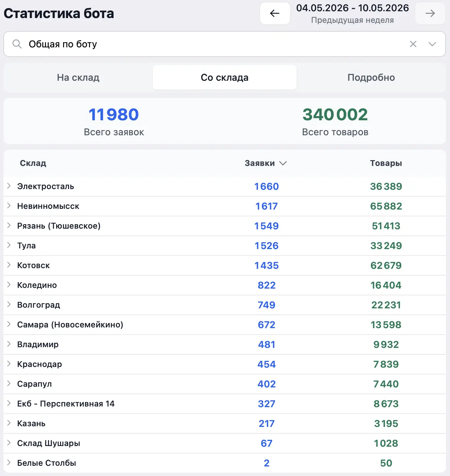This screenshot has width=450, height=476.
Task: Go to next week with right arrow
Action: point(430,13)
